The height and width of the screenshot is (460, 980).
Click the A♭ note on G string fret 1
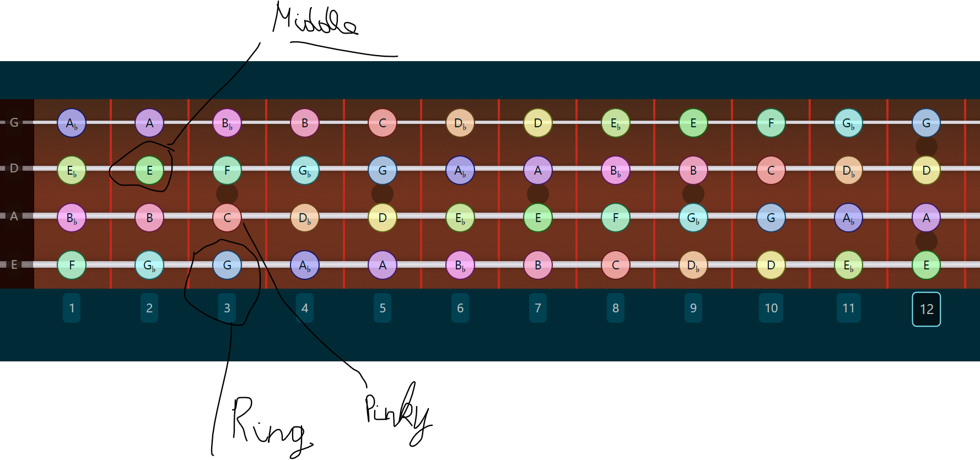pyautogui.click(x=72, y=123)
